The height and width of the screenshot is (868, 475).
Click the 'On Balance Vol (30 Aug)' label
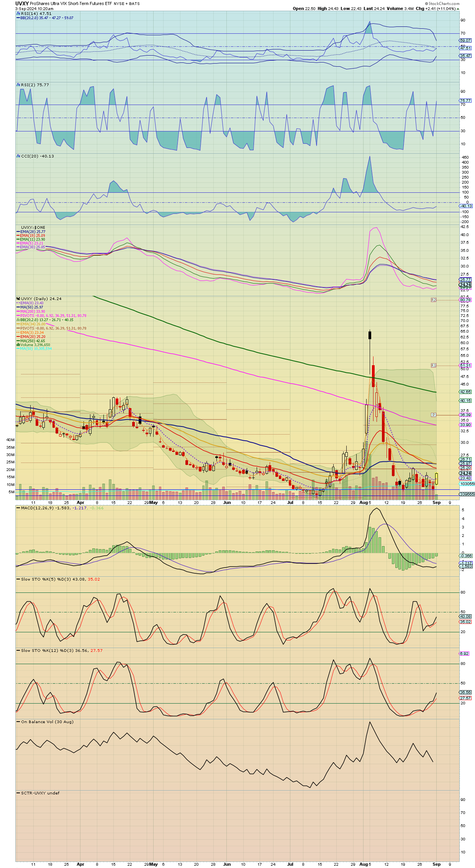point(47,722)
